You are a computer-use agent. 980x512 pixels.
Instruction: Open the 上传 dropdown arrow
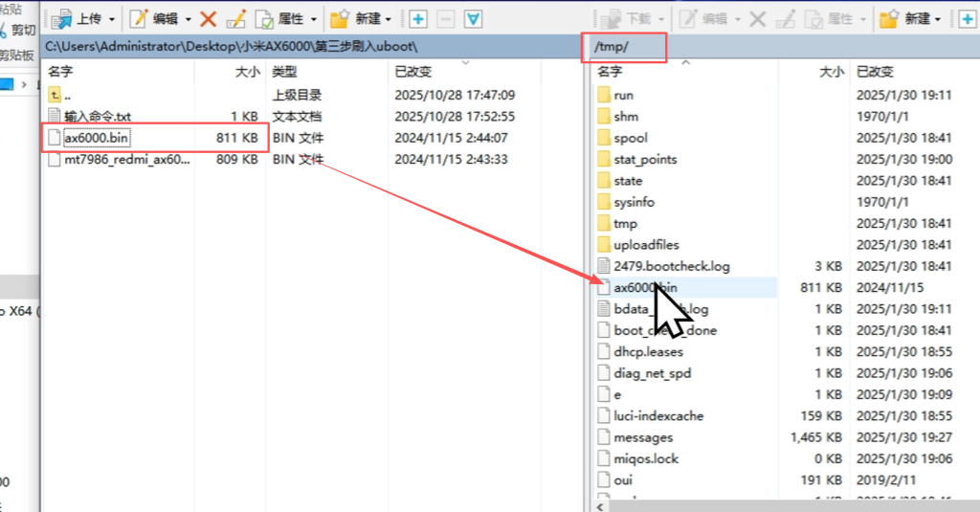coord(112,19)
